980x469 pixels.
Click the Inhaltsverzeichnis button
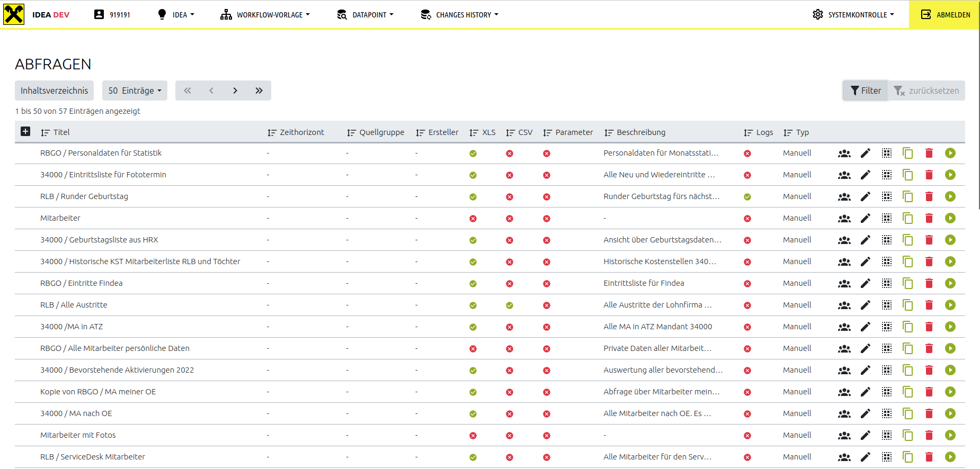54,91
